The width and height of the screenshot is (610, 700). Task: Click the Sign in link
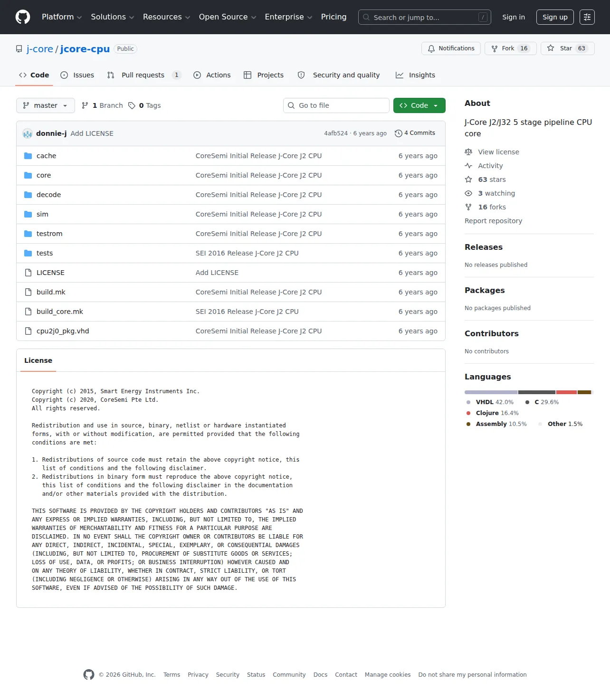point(514,17)
